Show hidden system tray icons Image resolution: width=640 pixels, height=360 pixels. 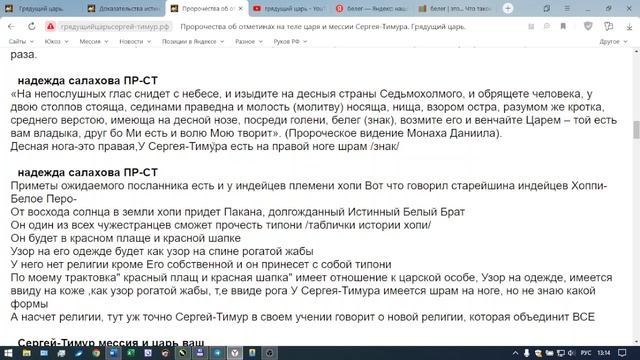click(516, 353)
